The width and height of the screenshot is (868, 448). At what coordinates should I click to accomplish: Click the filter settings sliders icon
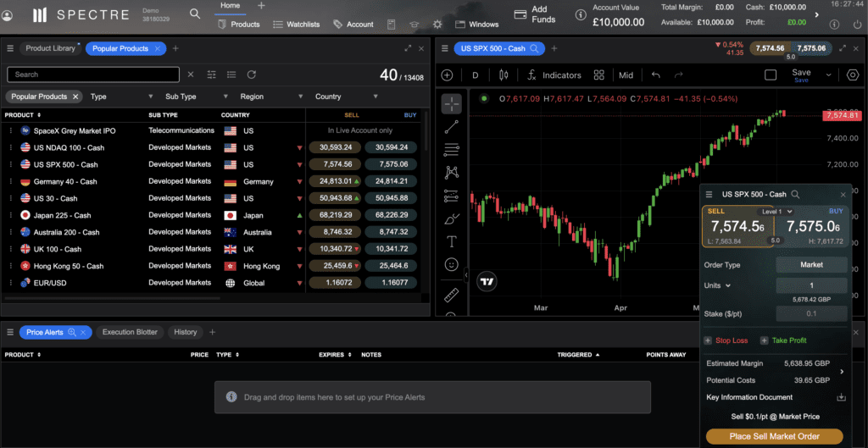tap(211, 75)
